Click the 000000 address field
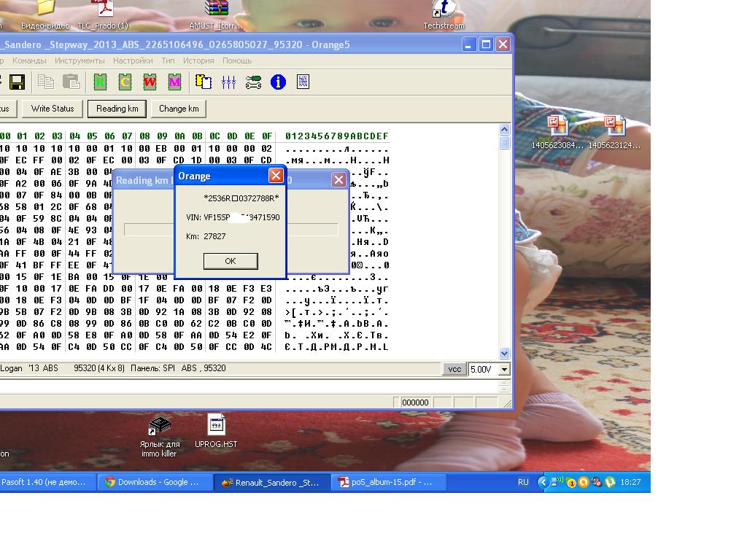 pos(415,402)
